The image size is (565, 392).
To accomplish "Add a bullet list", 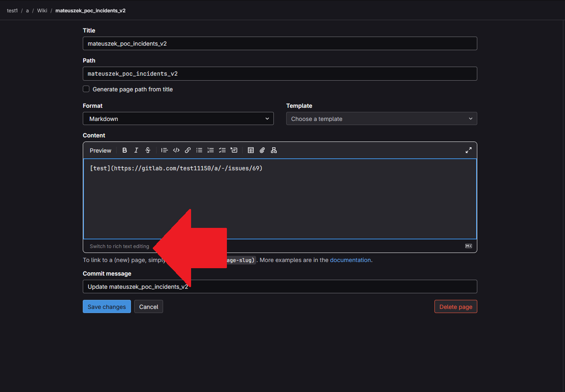I will click(199, 151).
